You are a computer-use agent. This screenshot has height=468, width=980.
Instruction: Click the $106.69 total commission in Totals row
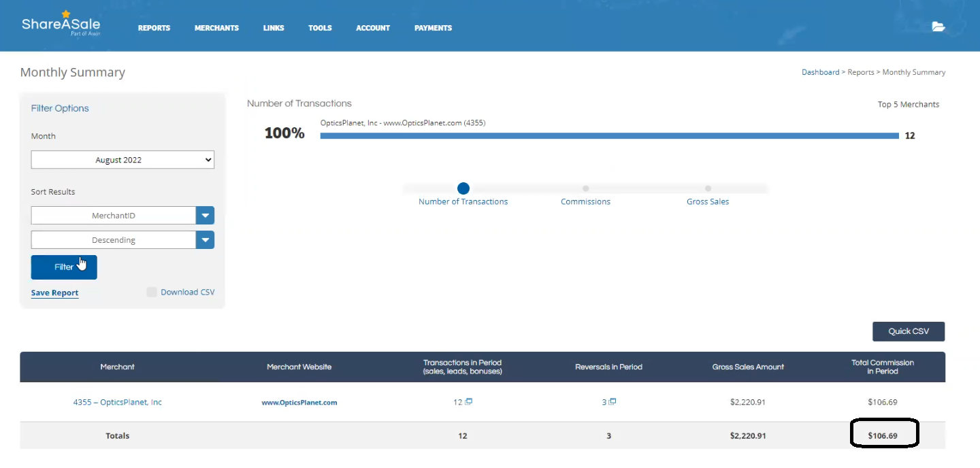coord(883,435)
